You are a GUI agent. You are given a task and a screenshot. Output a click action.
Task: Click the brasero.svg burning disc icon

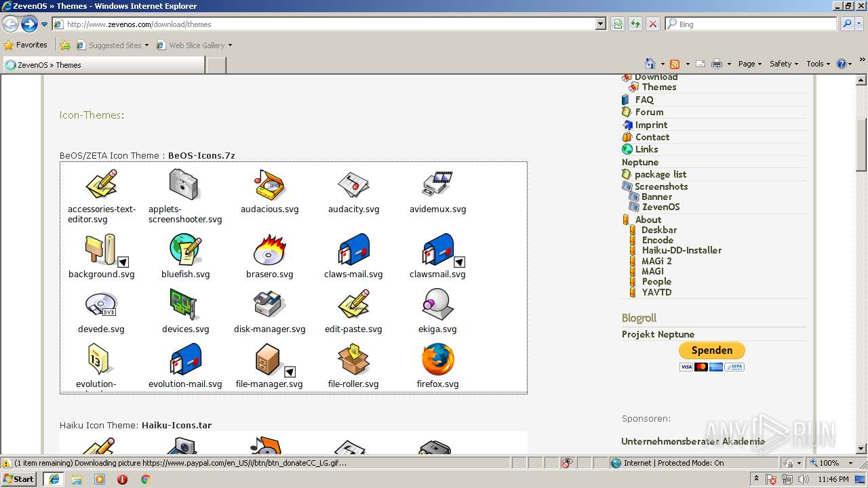270,250
